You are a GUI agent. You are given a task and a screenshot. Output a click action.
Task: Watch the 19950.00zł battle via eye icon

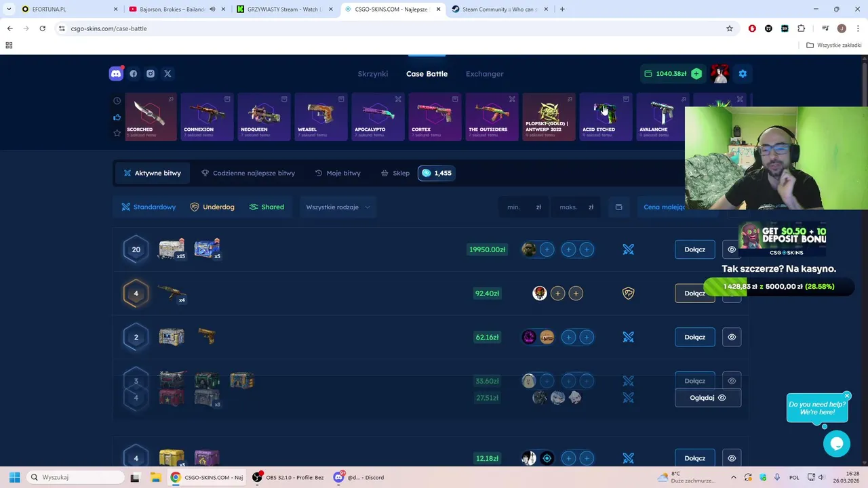732,249
